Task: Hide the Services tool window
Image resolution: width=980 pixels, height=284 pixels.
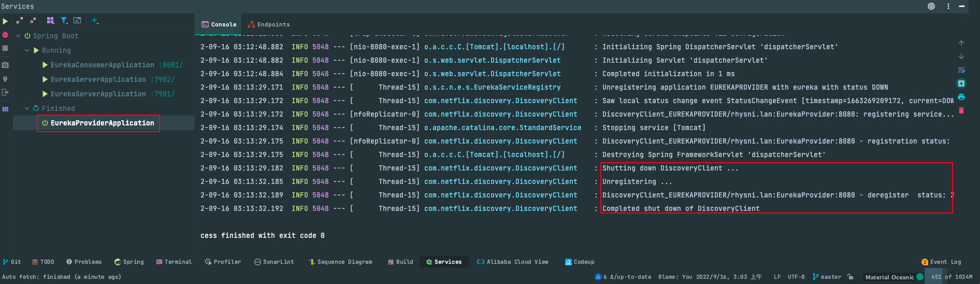Action: point(961,6)
